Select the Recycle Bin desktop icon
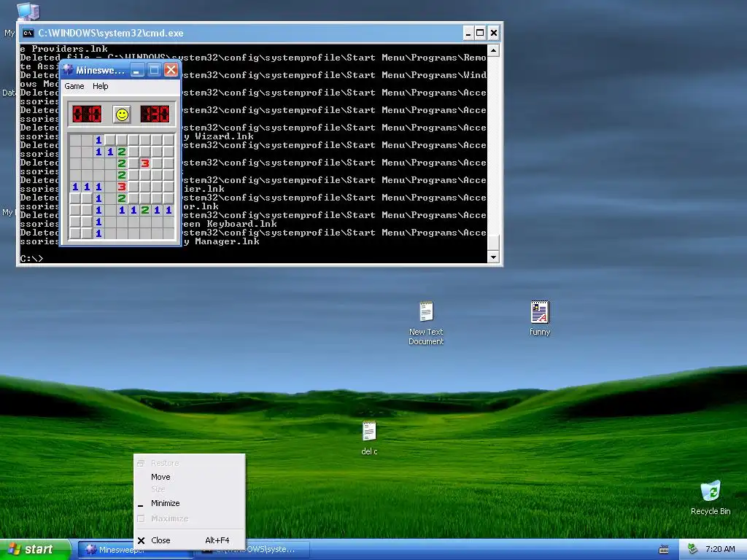 pos(711,497)
